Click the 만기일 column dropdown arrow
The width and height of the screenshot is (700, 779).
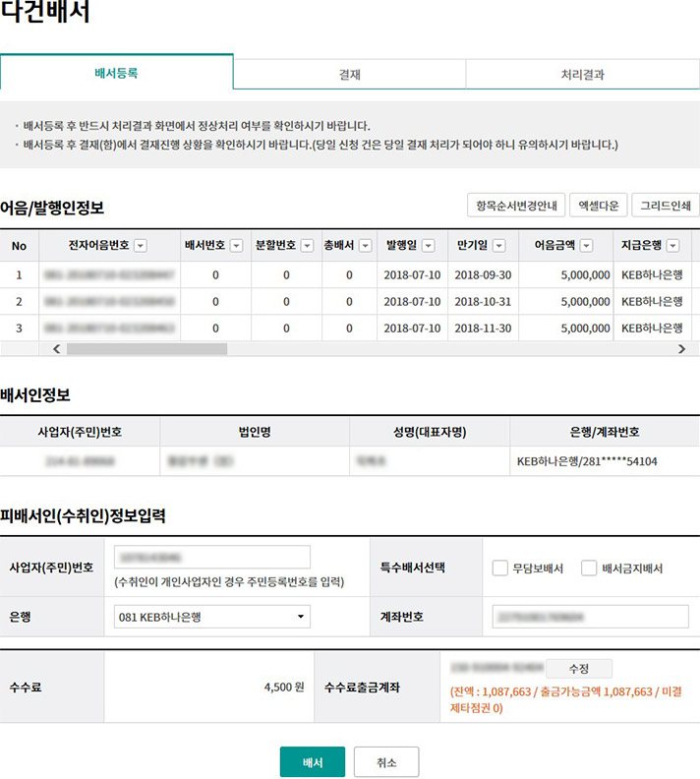coord(498,246)
